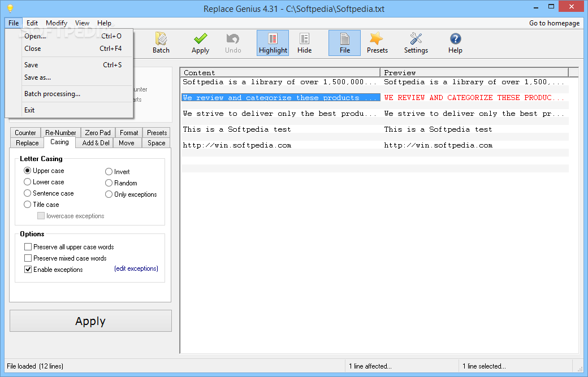Viewport: 588px width, 377px height.
Task: Switch to the Add & Del tab
Action: pyautogui.click(x=96, y=143)
